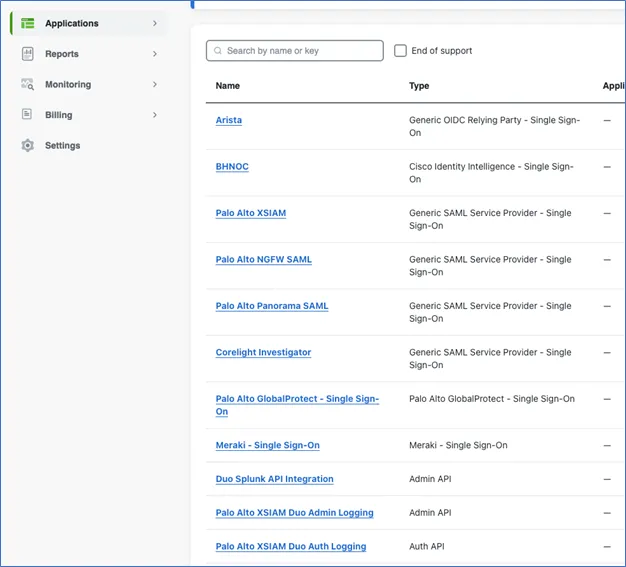Click the magnifier icon in search box
626x567 pixels.
point(217,51)
